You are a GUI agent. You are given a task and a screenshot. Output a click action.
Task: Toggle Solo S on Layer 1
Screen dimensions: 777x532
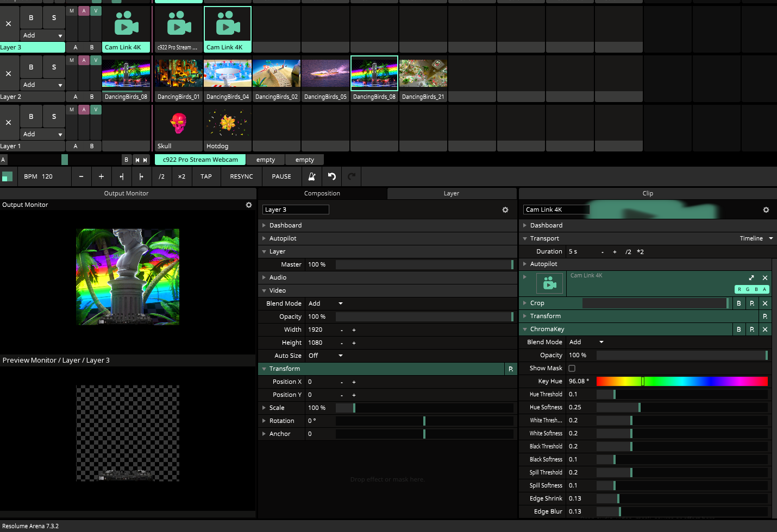tap(54, 117)
